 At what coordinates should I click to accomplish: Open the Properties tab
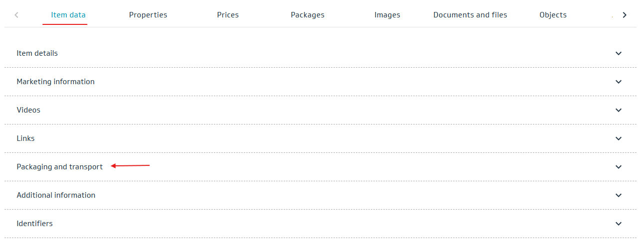[148, 15]
